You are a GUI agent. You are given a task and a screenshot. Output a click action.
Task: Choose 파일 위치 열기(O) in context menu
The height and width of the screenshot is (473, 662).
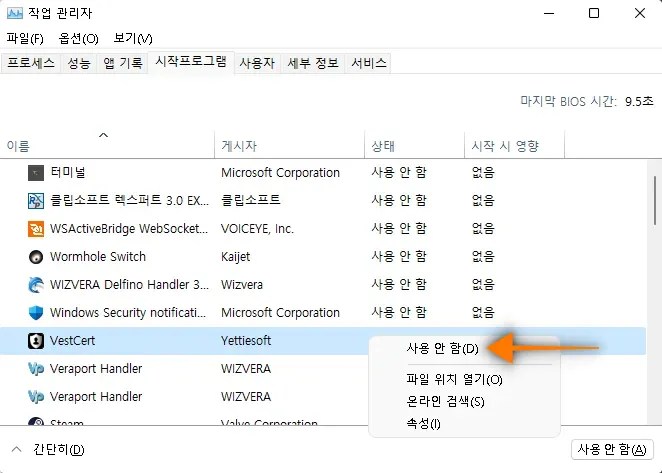pyautogui.click(x=454, y=379)
